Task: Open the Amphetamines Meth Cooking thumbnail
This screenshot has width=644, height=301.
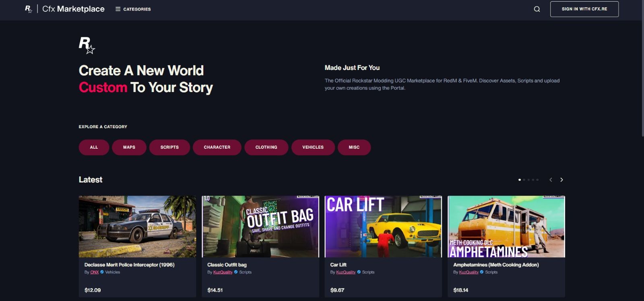Action: click(506, 226)
